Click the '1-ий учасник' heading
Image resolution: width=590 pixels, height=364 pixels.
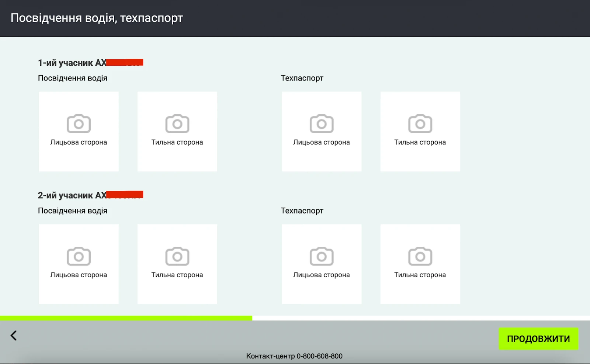pos(66,63)
